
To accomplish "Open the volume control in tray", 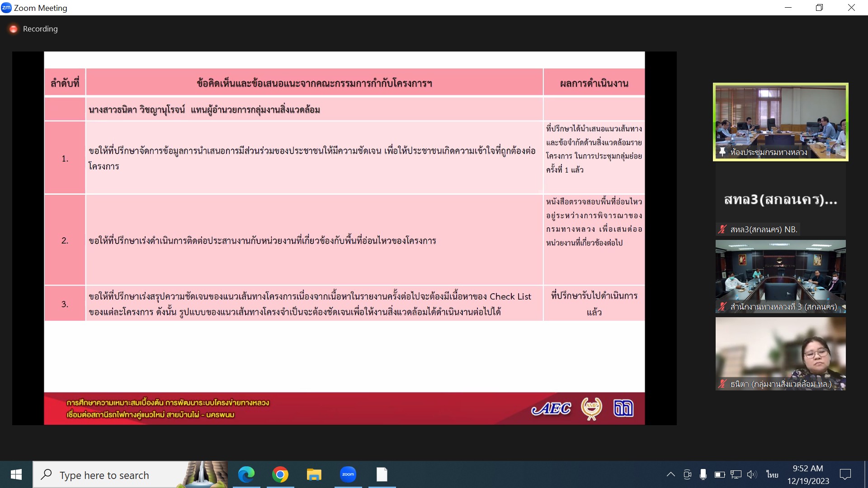I will tap(752, 474).
